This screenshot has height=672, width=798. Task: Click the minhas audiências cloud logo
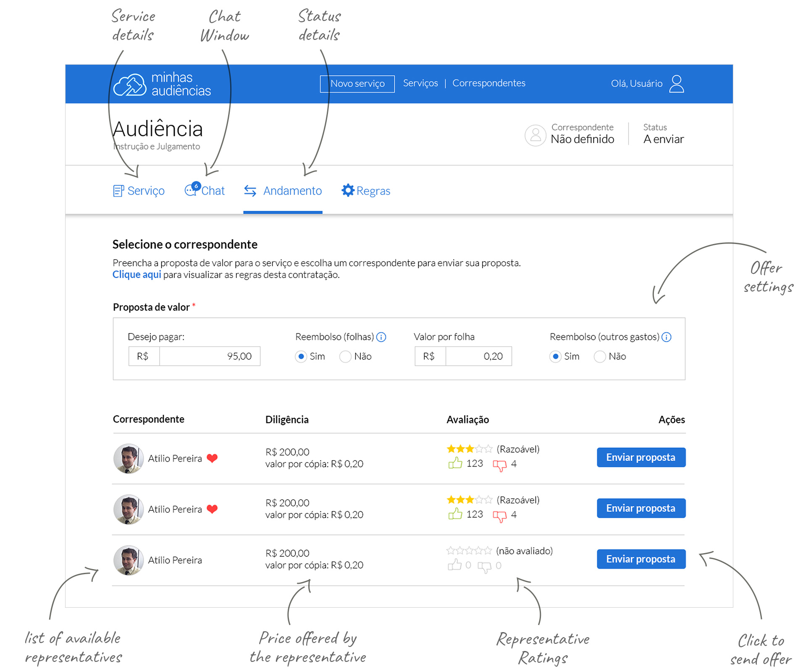[130, 84]
